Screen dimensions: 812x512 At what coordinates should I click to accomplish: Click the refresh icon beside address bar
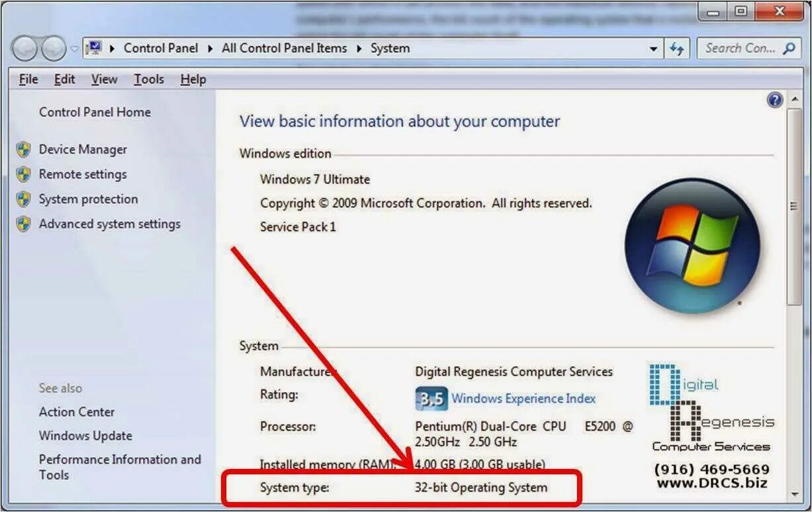(x=676, y=48)
